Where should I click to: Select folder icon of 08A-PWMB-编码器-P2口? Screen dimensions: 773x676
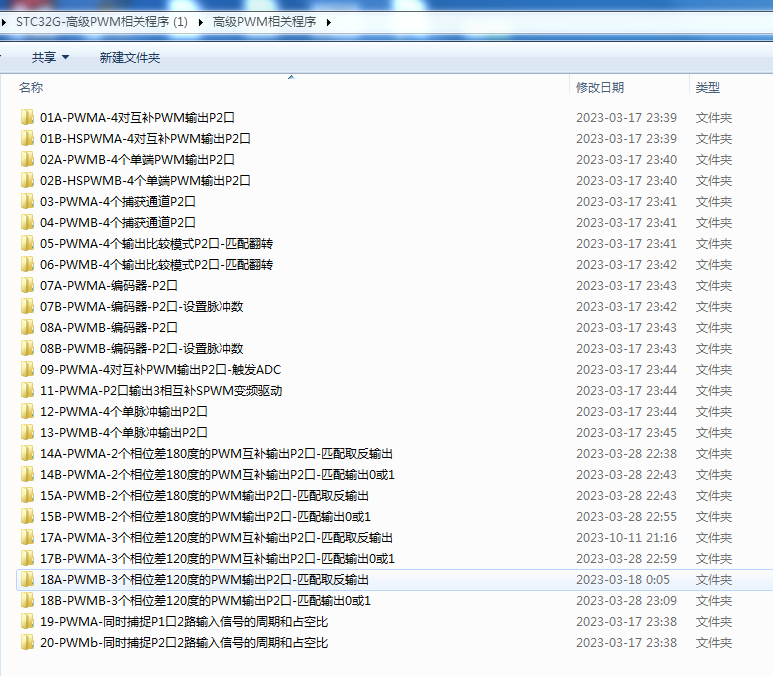point(28,327)
